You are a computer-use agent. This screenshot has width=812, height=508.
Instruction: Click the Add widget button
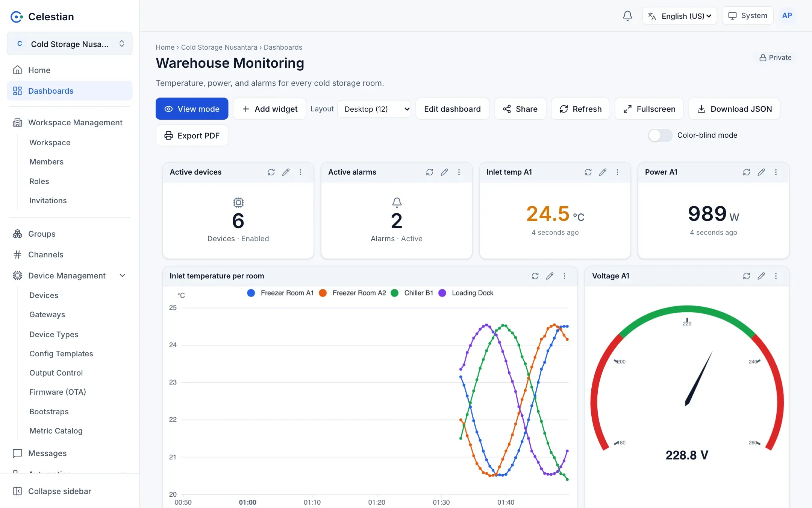[x=270, y=109]
